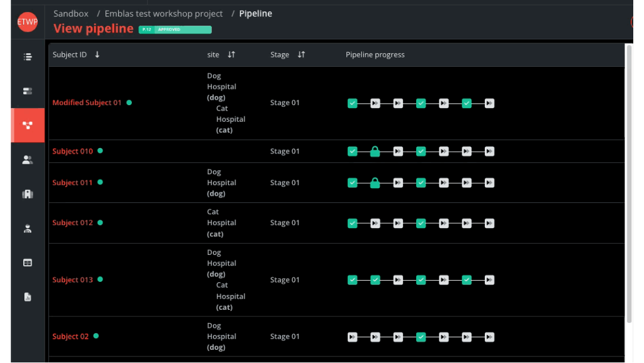
Task: Open the hospital sites sidebar icon
Action: point(27,194)
